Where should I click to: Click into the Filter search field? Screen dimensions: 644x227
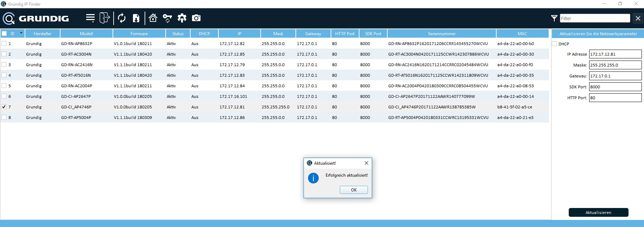point(594,18)
